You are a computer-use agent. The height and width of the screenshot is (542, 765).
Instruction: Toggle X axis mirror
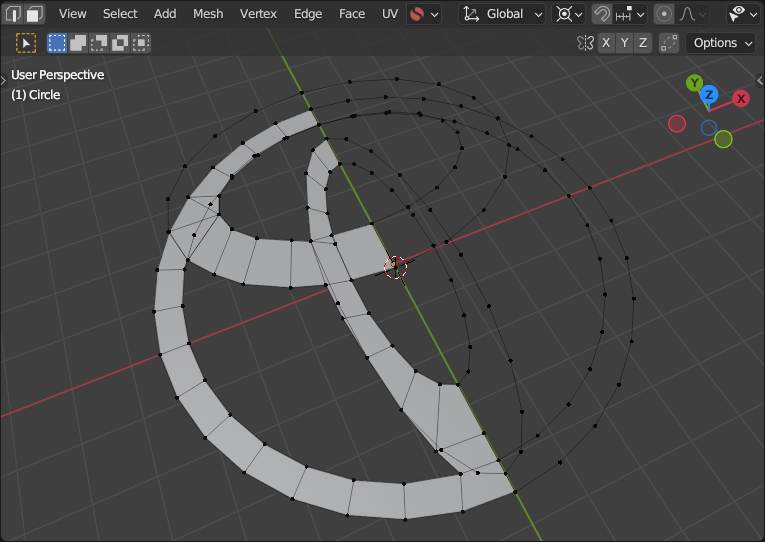[606, 43]
